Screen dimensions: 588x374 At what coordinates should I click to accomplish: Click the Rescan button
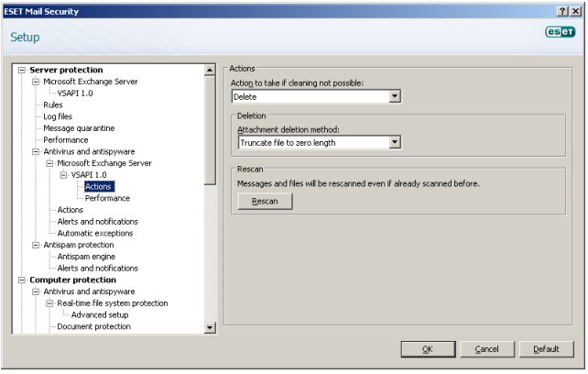[x=265, y=202]
